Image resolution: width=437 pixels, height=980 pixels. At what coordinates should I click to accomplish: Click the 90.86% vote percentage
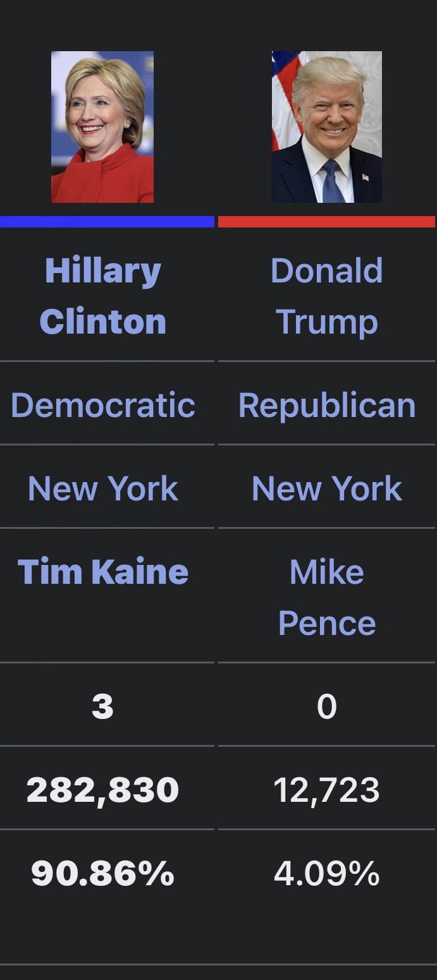click(x=103, y=873)
